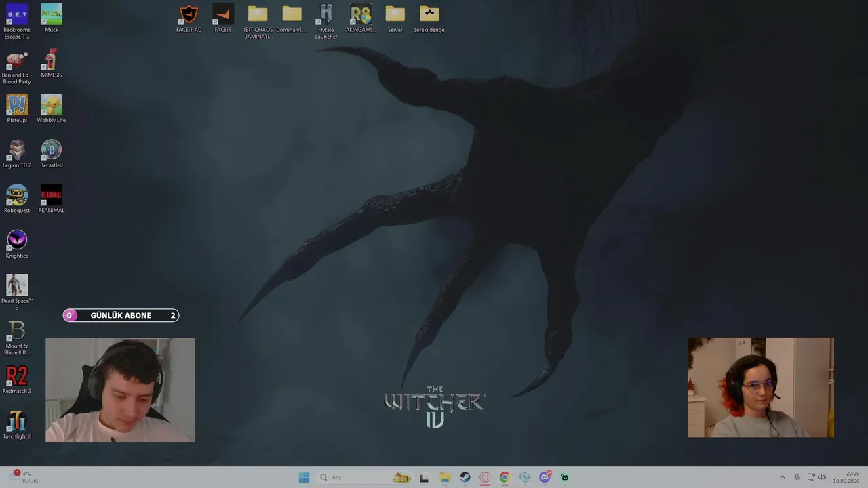The width and height of the screenshot is (868, 488).
Task: Select the Mount & Blade II Bannerlord icon
Action: (x=17, y=338)
